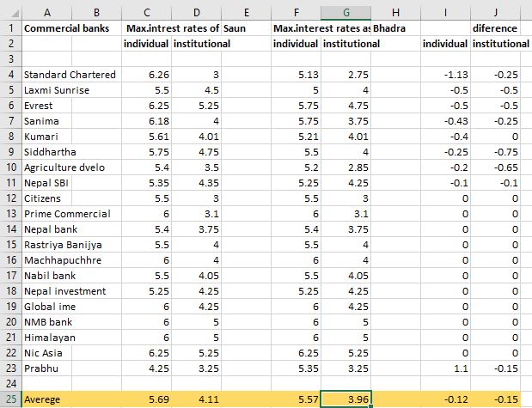Image resolution: width=532 pixels, height=408 pixels.
Task: Select the 'Commercial banks' title cell
Action: point(60,27)
